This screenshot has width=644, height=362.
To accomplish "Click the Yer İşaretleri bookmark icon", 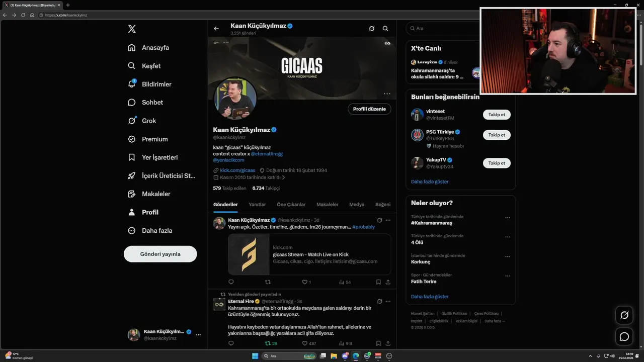I will coord(132,157).
